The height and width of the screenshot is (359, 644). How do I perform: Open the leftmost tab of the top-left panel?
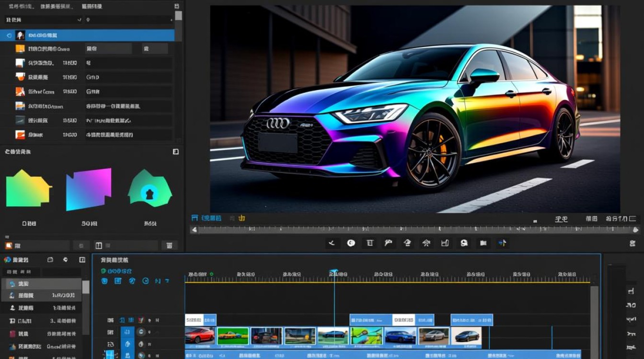(21, 7)
